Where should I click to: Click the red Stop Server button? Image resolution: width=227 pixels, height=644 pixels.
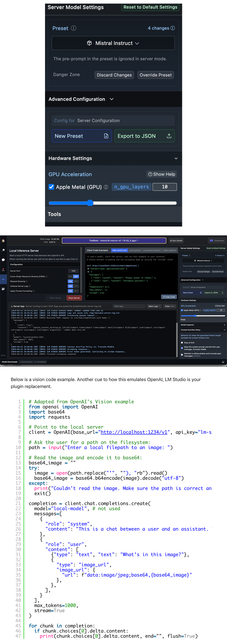coord(74,298)
